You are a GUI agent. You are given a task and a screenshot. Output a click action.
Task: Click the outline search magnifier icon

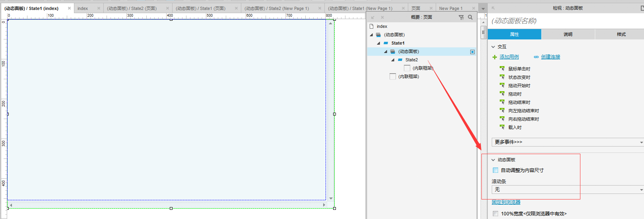[470, 17]
